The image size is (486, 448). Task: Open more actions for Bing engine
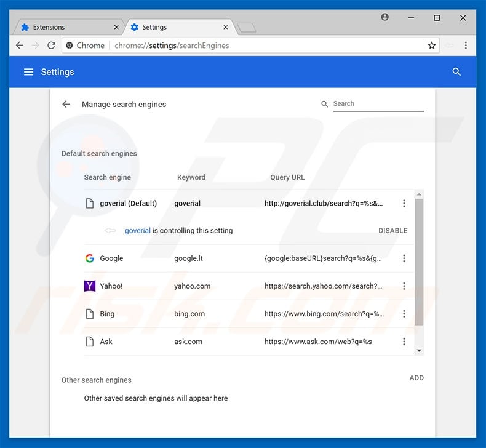[x=404, y=314]
